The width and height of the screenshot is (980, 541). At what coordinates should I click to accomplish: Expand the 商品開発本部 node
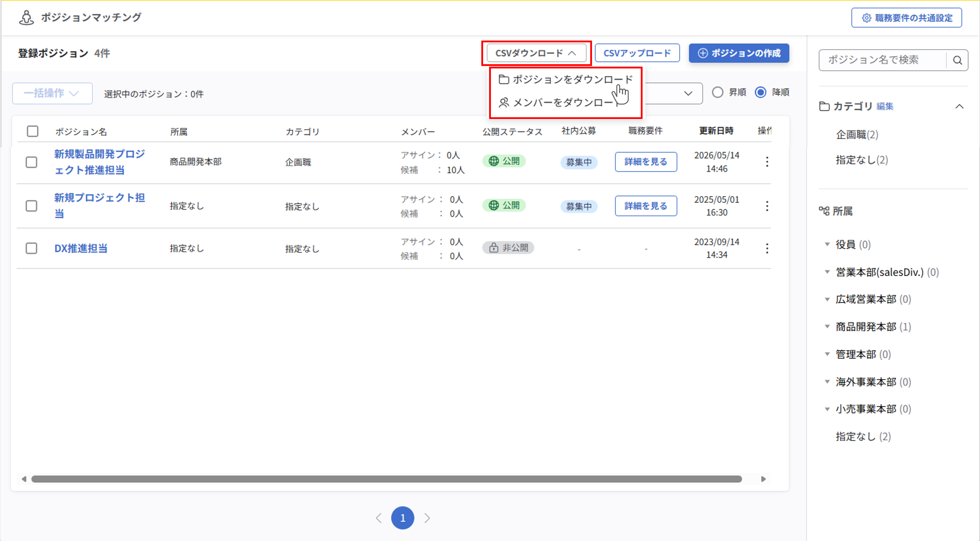point(827,327)
